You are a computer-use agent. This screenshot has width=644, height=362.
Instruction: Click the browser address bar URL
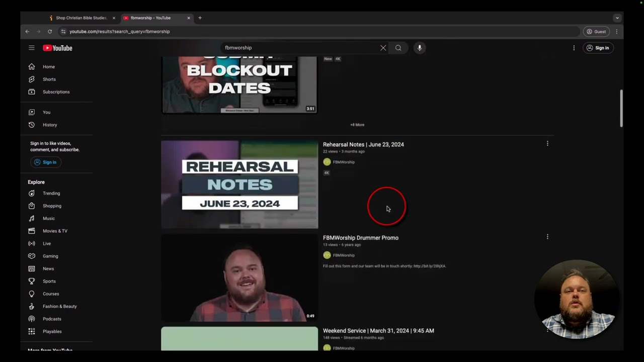pos(119,31)
